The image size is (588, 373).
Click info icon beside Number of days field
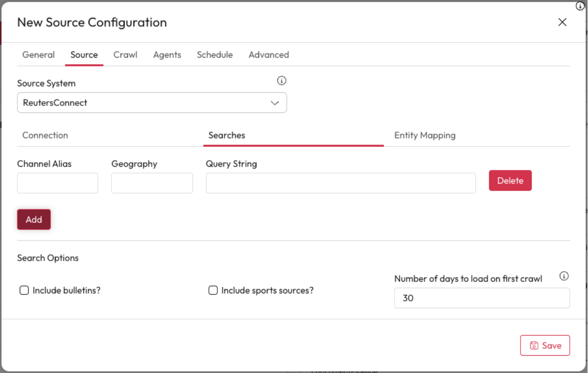564,276
